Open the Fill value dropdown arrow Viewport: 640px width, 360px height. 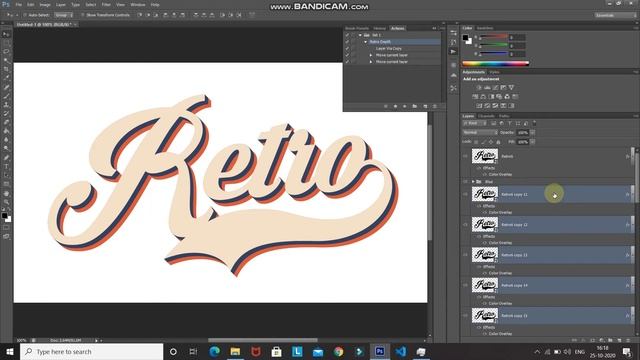coord(532,142)
